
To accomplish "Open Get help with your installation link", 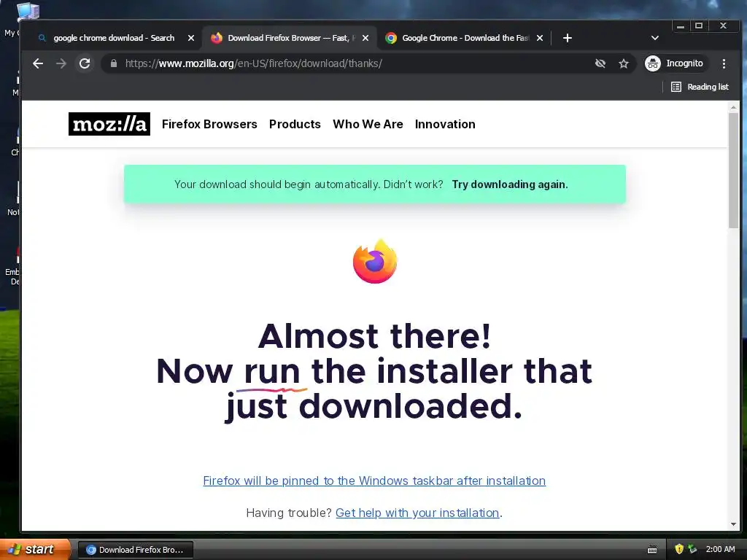I will 417,513.
